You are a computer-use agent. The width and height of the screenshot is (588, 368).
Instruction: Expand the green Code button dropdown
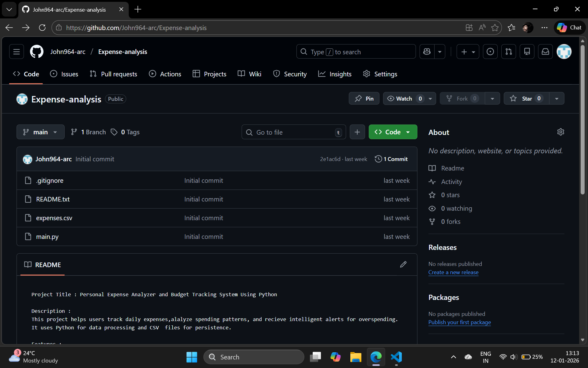(408, 132)
